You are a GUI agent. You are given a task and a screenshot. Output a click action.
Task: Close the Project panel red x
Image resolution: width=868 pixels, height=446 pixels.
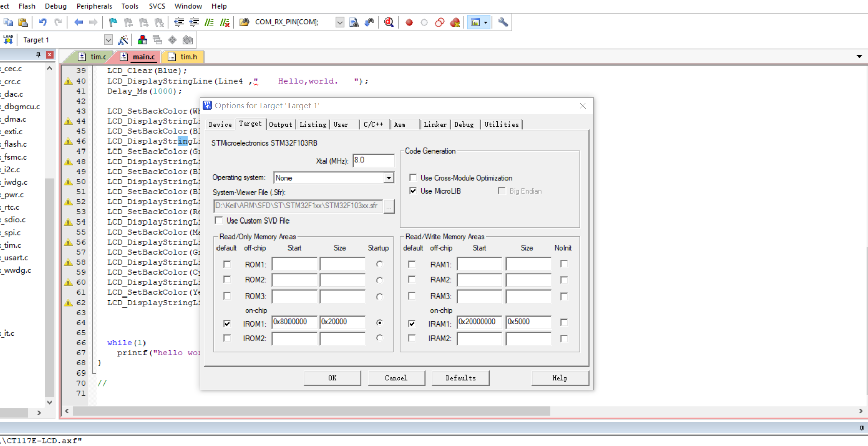pyautogui.click(x=50, y=54)
